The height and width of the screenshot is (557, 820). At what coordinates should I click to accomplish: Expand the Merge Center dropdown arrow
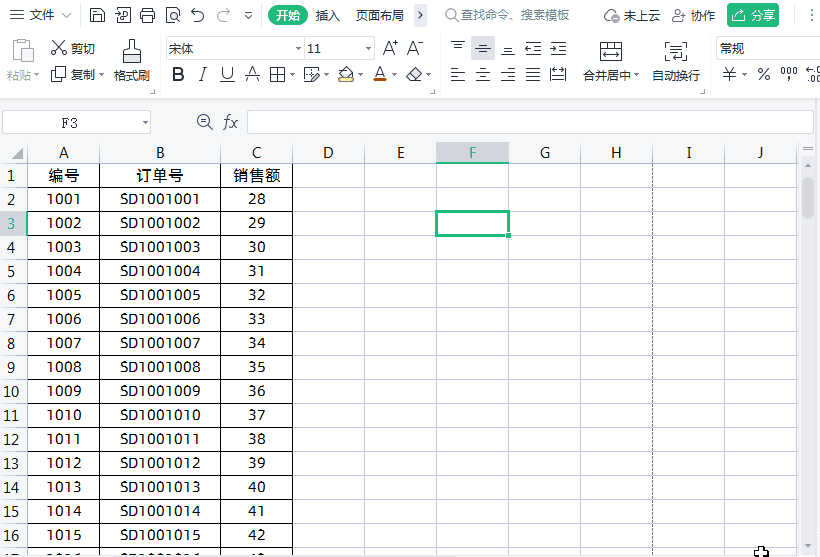[x=636, y=75]
